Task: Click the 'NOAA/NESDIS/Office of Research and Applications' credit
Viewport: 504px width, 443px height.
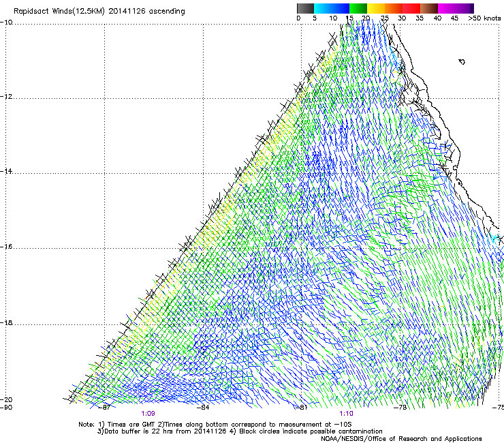Action: pos(401,439)
